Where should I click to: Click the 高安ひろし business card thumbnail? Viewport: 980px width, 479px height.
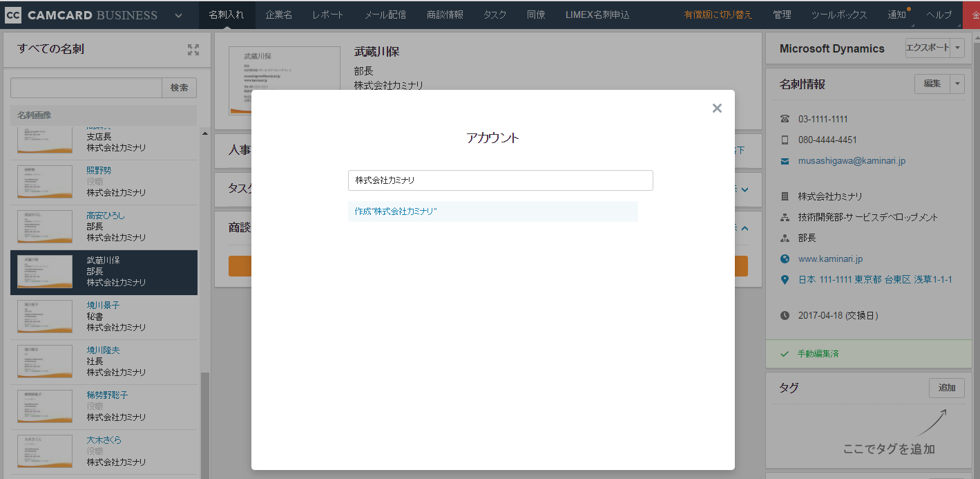pos(45,227)
